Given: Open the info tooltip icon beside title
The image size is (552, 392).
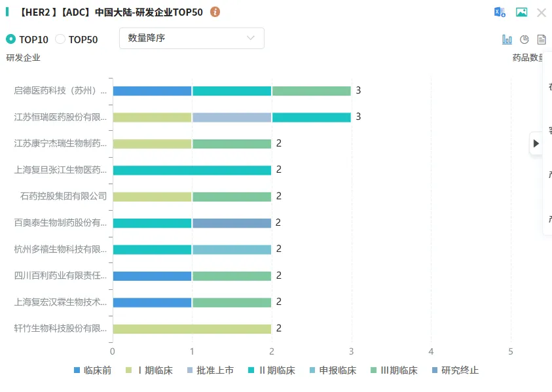Looking at the screenshot, I should (215, 12).
